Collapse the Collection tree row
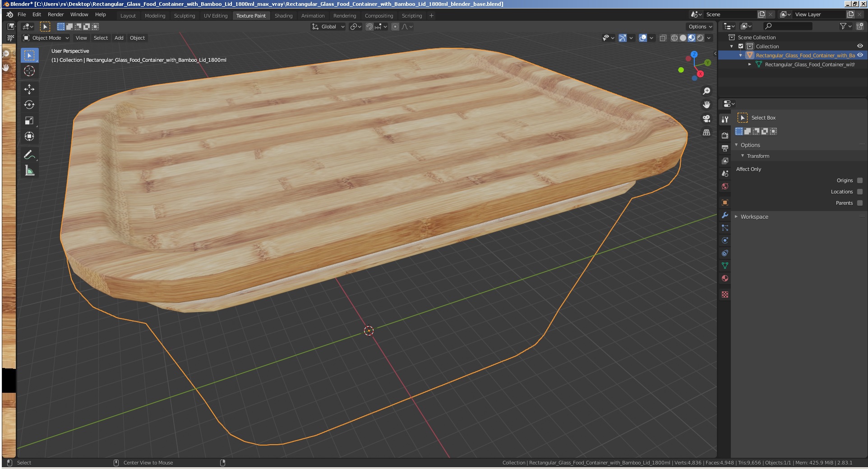The width and height of the screenshot is (868, 469). (732, 46)
